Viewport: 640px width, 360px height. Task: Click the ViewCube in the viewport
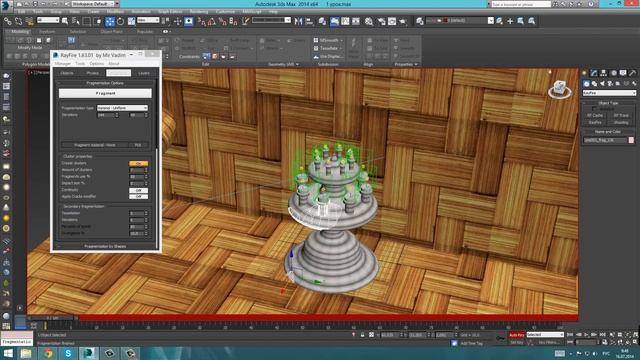click(560, 89)
